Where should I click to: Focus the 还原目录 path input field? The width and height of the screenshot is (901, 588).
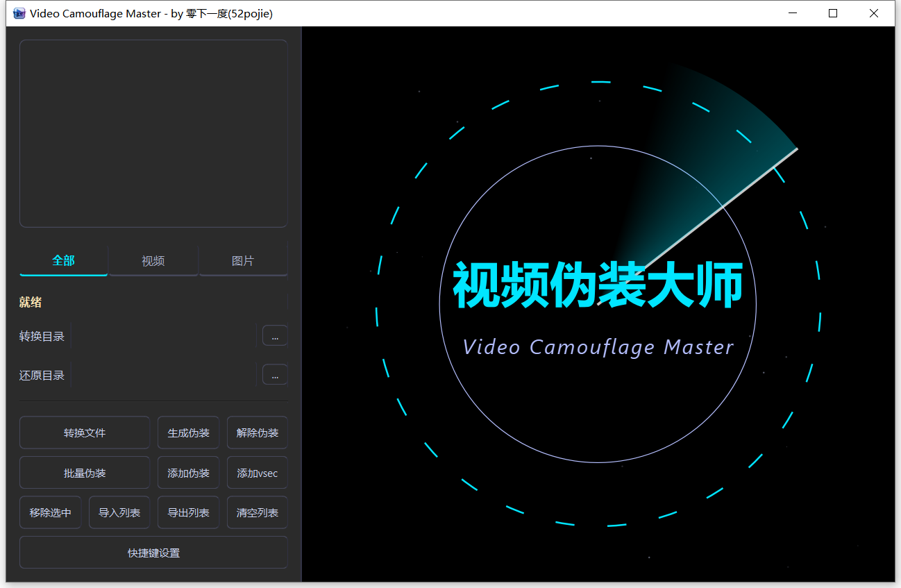coord(164,375)
